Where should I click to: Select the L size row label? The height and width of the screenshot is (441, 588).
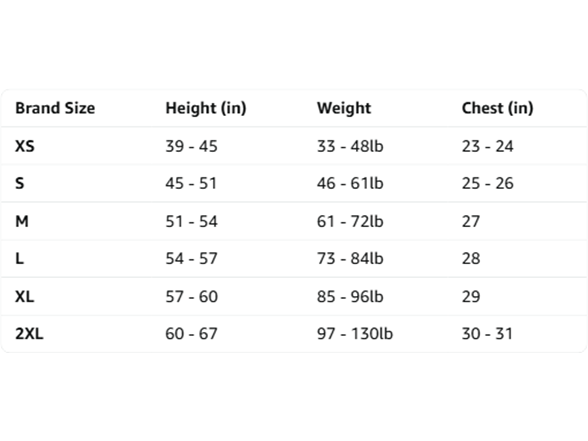20,258
